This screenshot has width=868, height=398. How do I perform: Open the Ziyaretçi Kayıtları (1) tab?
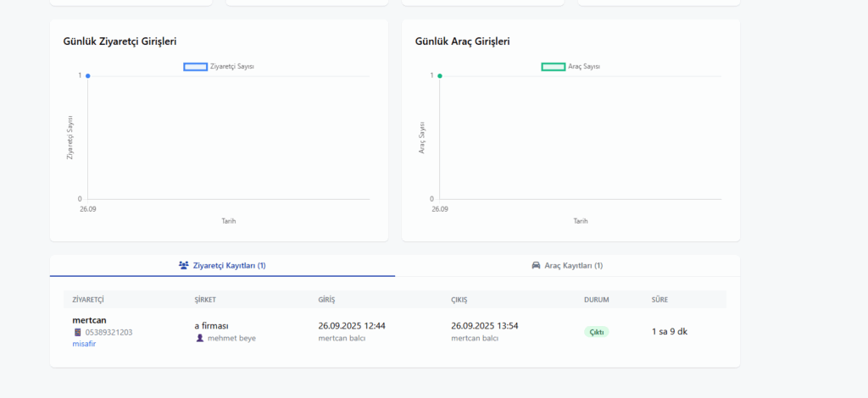point(222,266)
